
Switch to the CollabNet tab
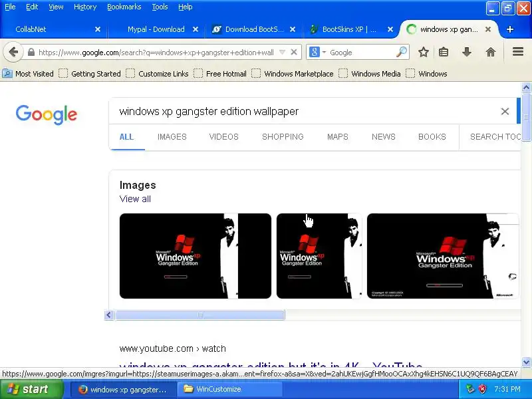(x=53, y=29)
